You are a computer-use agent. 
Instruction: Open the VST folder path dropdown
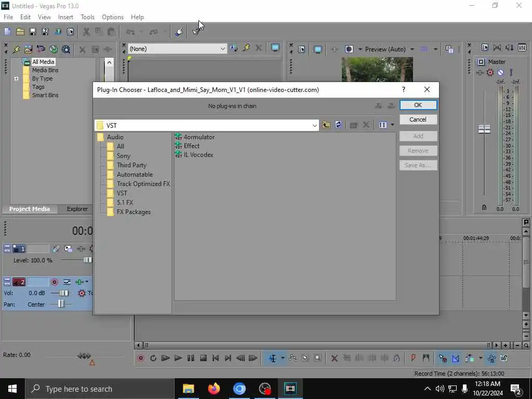tap(314, 126)
